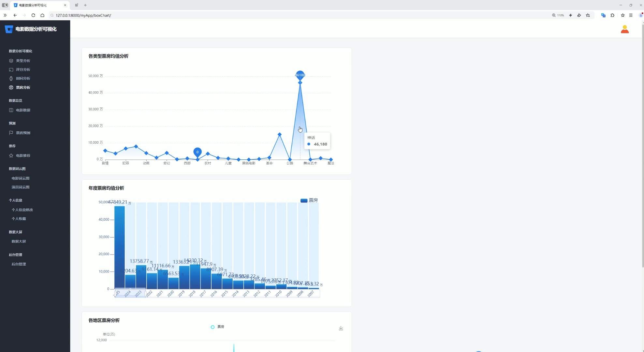Image resolution: width=644 pixels, height=352 pixels.
Task: Open the 个人信息修改 menu item
Action: tap(22, 210)
